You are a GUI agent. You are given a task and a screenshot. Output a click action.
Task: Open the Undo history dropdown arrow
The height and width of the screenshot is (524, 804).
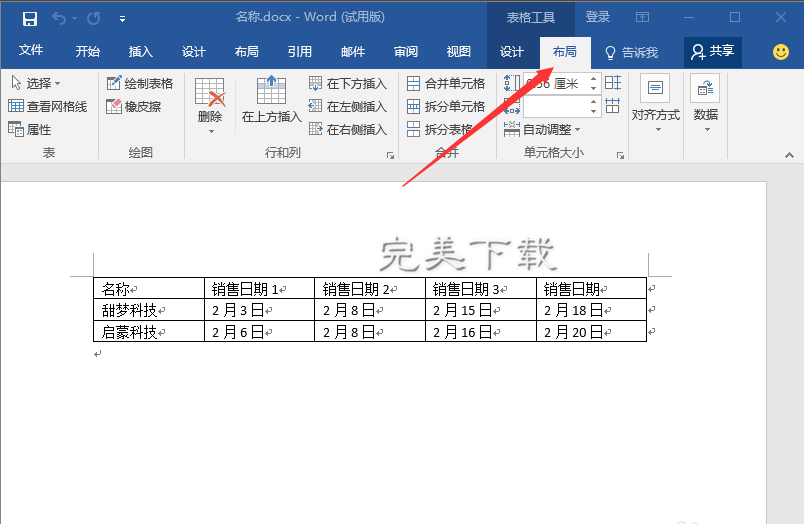(x=75, y=19)
